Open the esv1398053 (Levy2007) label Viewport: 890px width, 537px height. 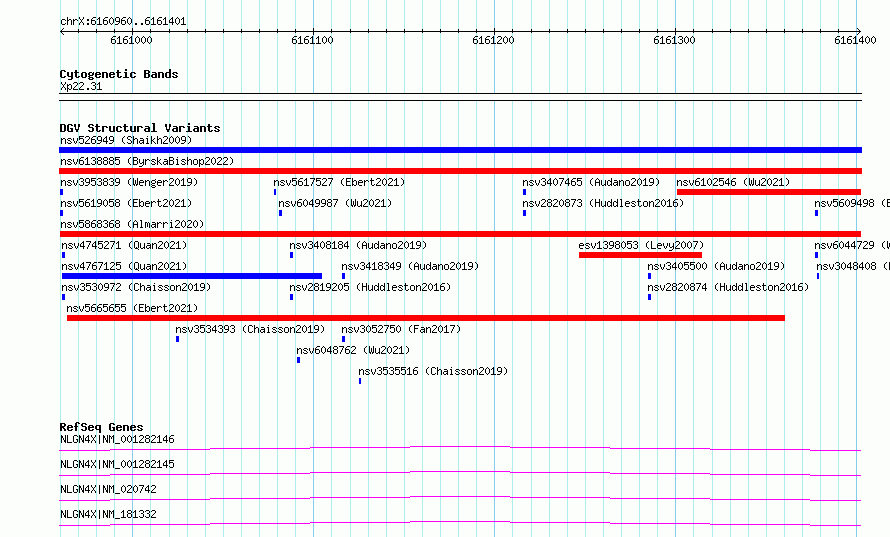coord(641,245)
